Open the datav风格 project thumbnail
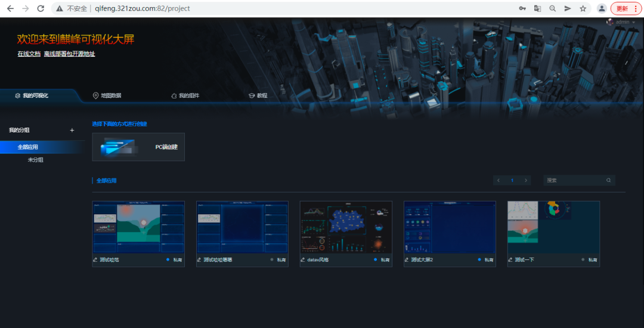The height and width of the screenshot is (328, 644). (346, 227)
